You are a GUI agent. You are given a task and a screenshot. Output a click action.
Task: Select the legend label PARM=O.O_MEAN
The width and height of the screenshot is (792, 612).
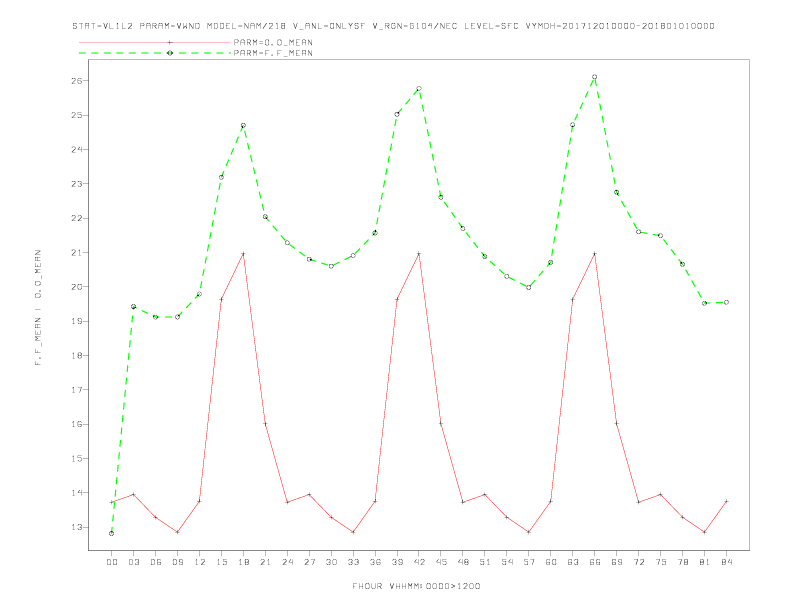[273, 42]
